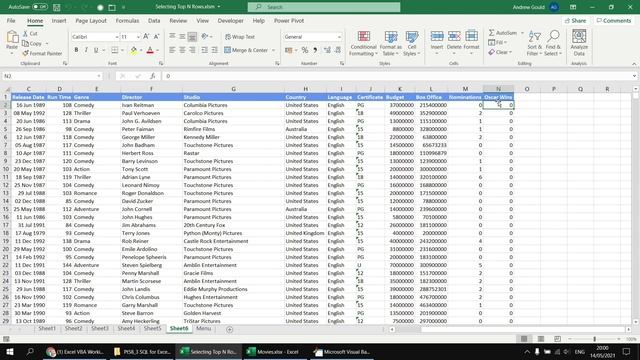Switch to Power Pivot tab
This screenshot has width=640, height=360.
(x=289, y=20)
